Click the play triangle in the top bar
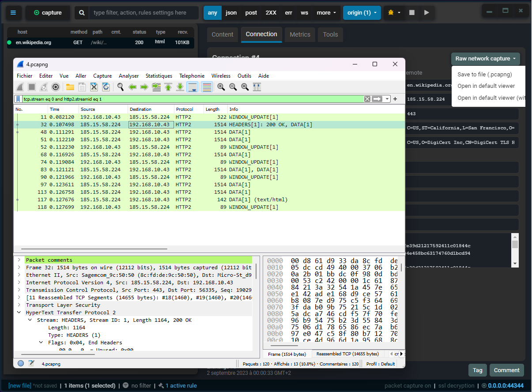 coord(426,13)
